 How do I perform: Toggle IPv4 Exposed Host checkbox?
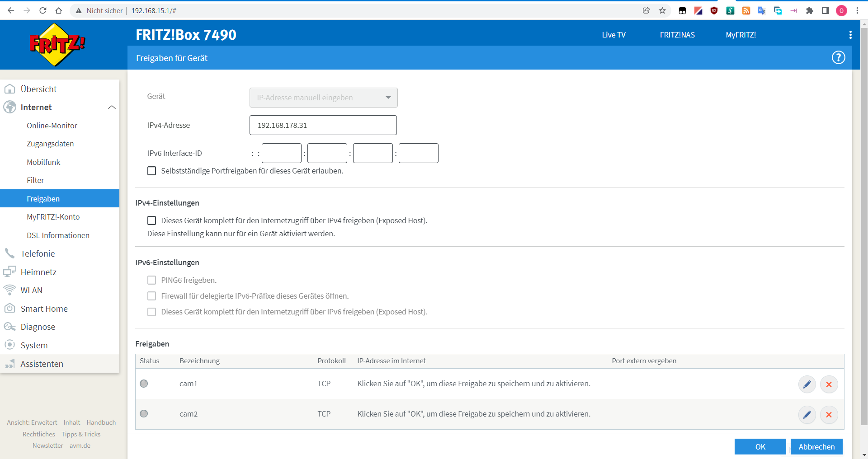(x=152, y=220)
